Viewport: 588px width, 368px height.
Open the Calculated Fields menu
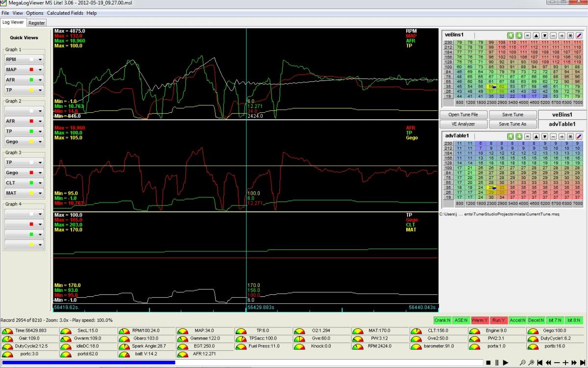65,13
